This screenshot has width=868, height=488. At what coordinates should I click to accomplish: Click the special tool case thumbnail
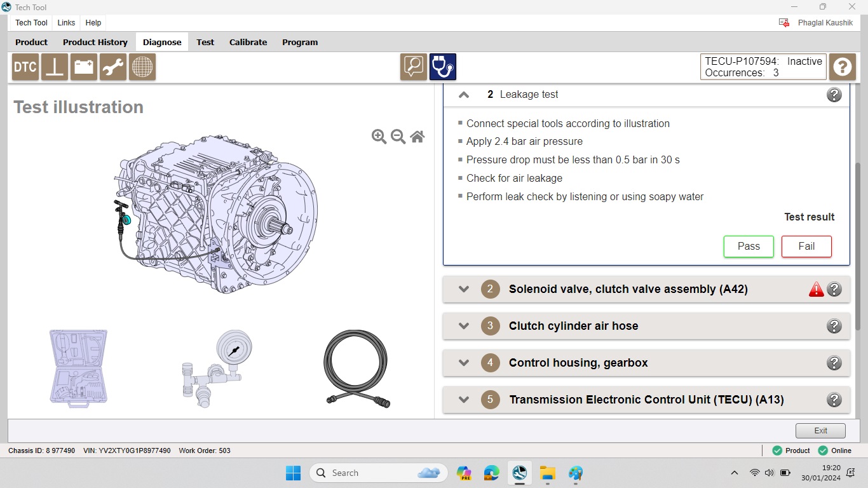tap(79, 368)
